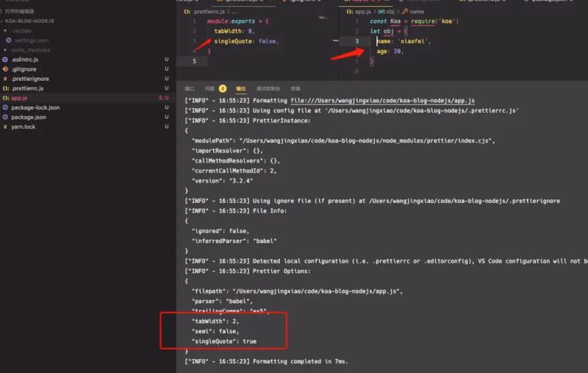This screenshot has width=588, height=373.
Task: Click the app.js braces icon in explorer
Action: click(x=5, y=98)
